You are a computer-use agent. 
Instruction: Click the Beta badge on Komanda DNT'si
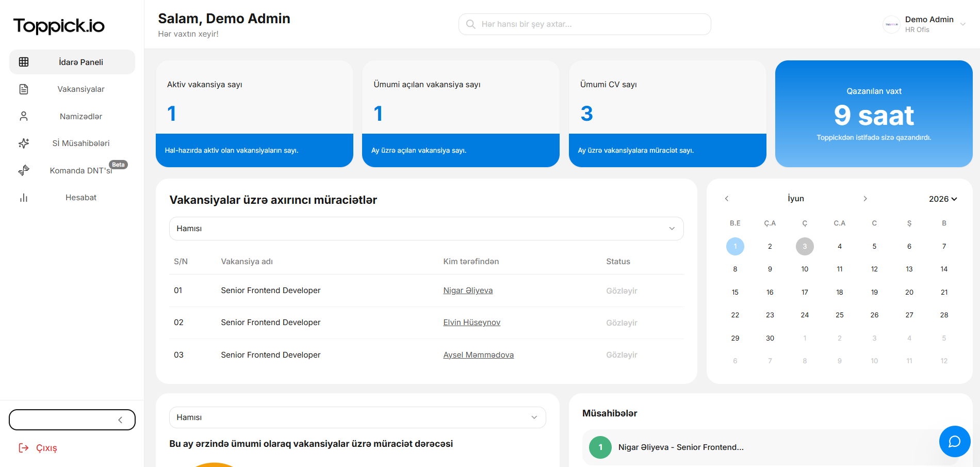point(119,165)
